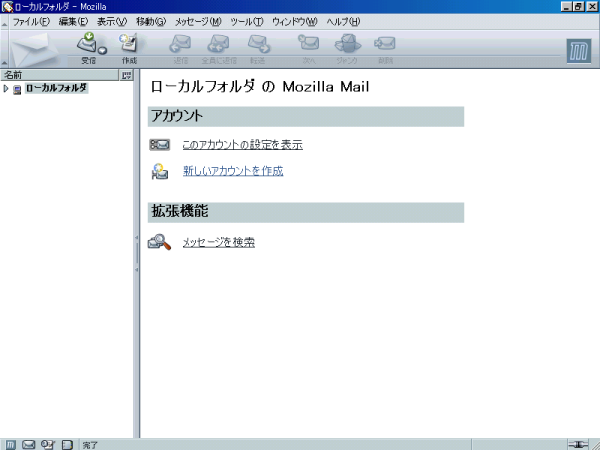Screen dimensions: 600x450
Task: Click the ローカルフォルダ の Mozilla Mail title
Action: click(260, 86)
